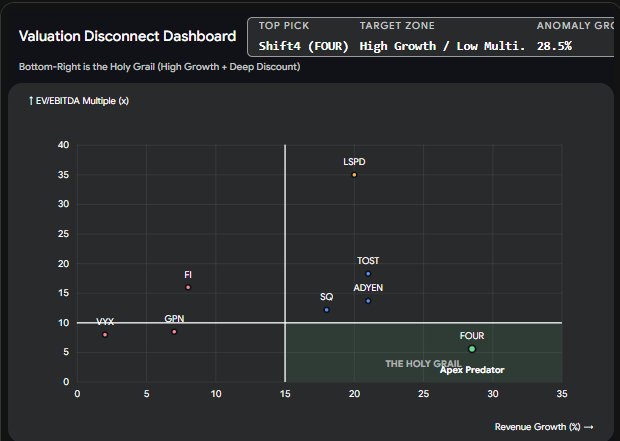620x441 pixels.
Task: Click "THE HOLY GRAIL" zone label
Action: click(423, 363)
